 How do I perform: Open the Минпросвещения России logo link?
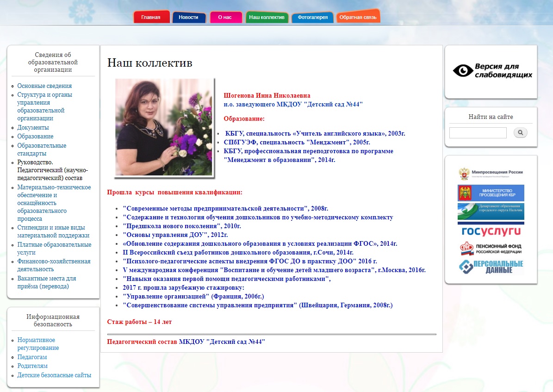pyautogui.click(x=491, y=174)
